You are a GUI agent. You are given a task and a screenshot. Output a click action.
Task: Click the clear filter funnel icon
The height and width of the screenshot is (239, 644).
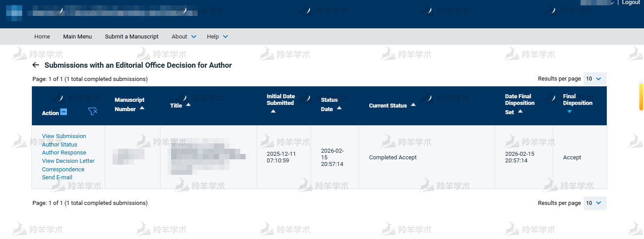(x=93, y=112)
